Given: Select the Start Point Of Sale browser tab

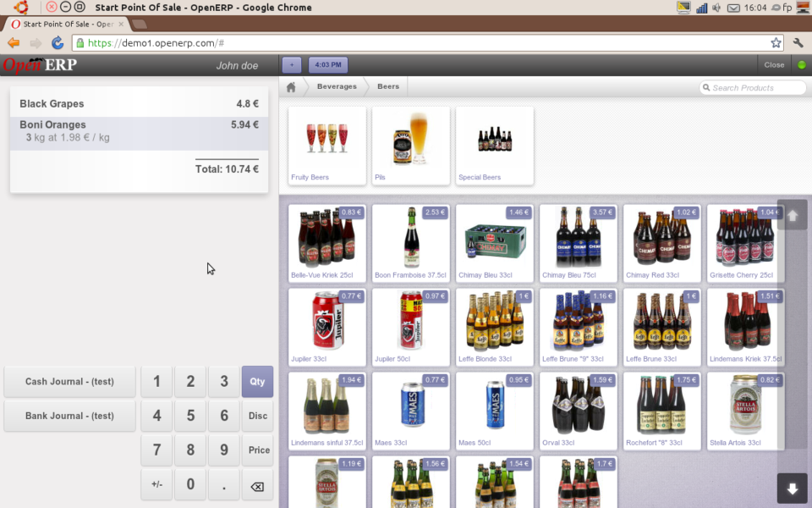Looking at the screenshot, I should point(67,24).
